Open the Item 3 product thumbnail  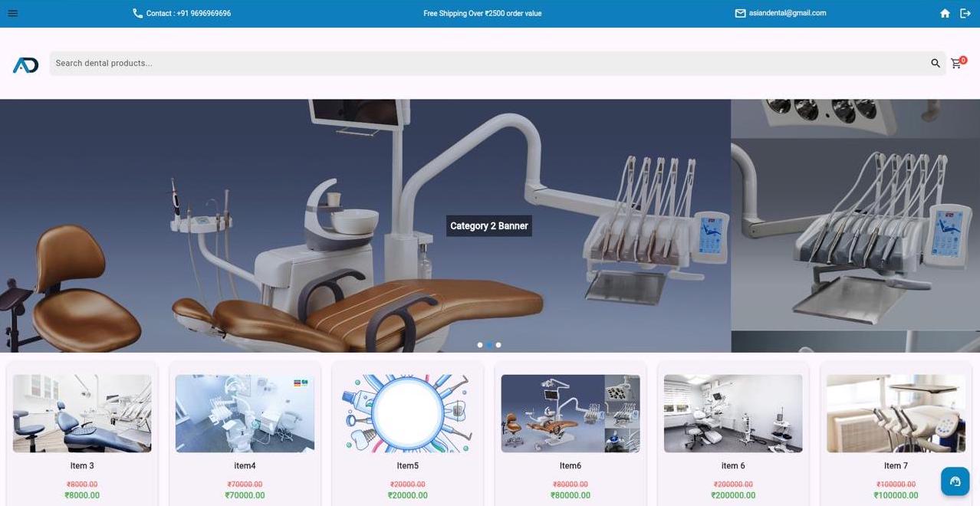pyautogui.click(x=81, y=412)
